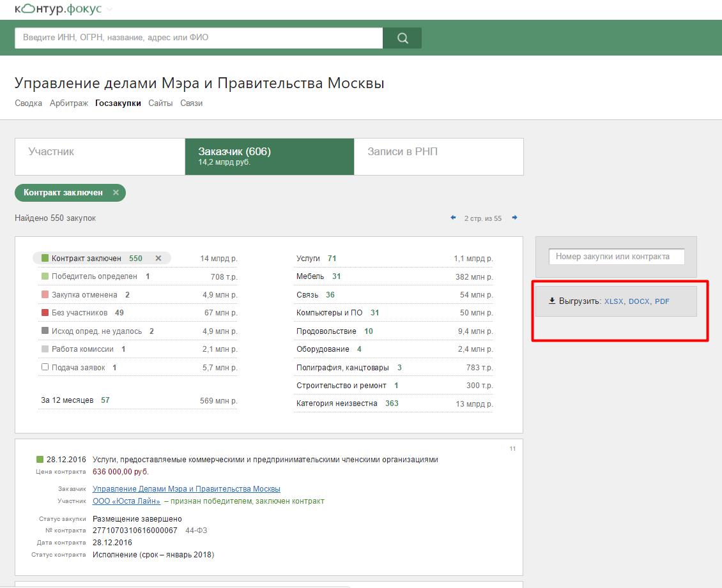Click contract number 2771070310616000067

tap(135, 531)
